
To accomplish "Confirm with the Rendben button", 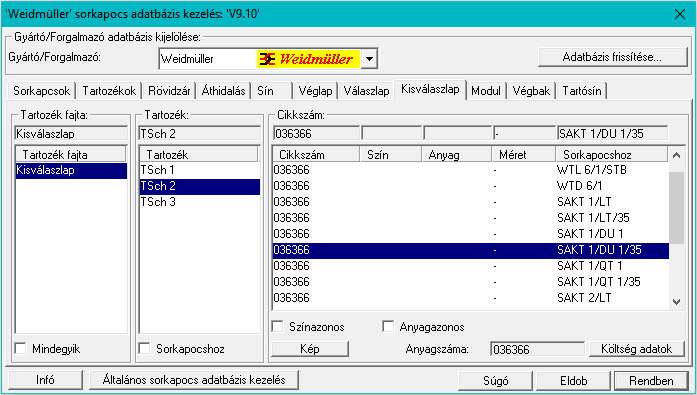I will pos(651,381).
